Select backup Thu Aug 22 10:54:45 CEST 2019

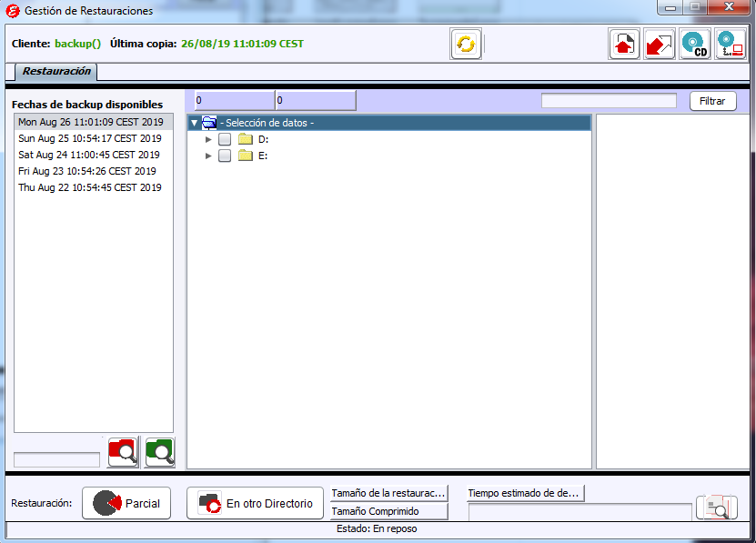point(94,187)
